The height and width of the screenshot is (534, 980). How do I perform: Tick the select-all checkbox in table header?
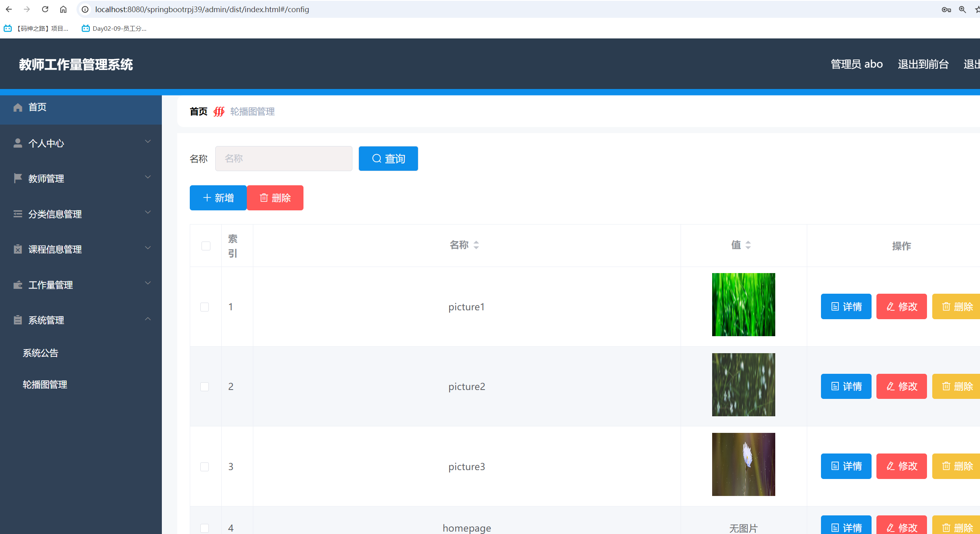(x=206, y=246)
